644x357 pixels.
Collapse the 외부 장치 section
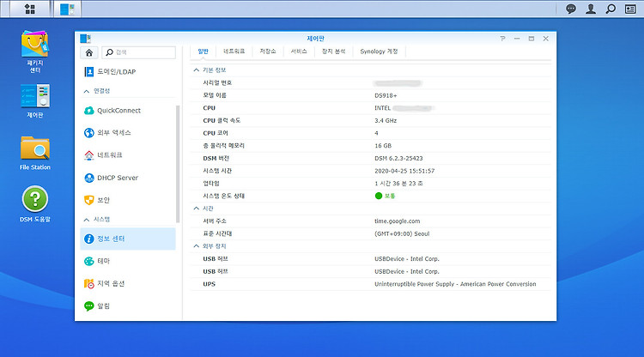(197, 246)
